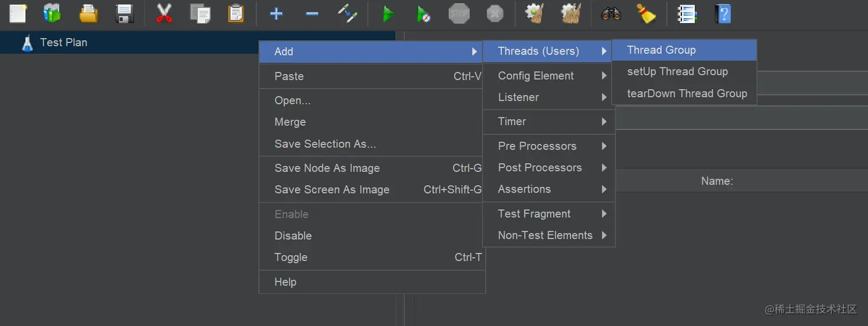Select setUp Thread Group option
The image size is (868, 326).
click(677, 72)
